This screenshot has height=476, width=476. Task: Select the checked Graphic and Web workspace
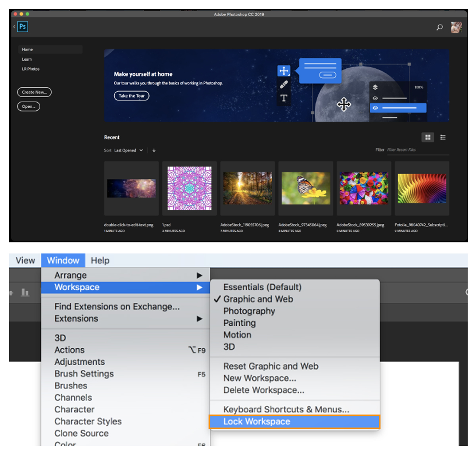(x=258, y=299)
